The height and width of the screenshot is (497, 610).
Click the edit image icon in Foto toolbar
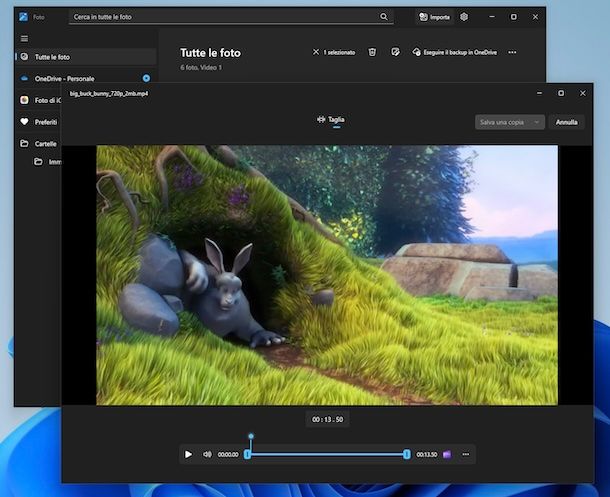coord(395,52)
